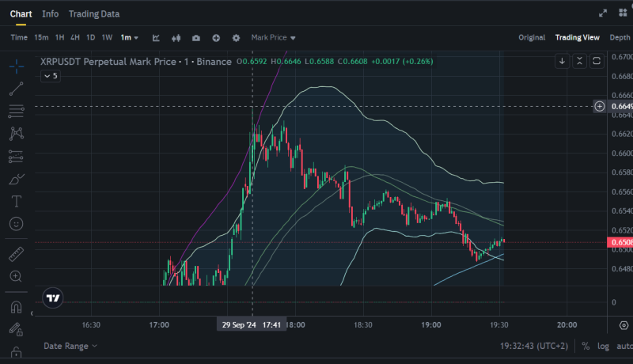The image size is (633, 364).
Task: Open the Fibonacci retracement tools
Action: [x=16, y=111]
